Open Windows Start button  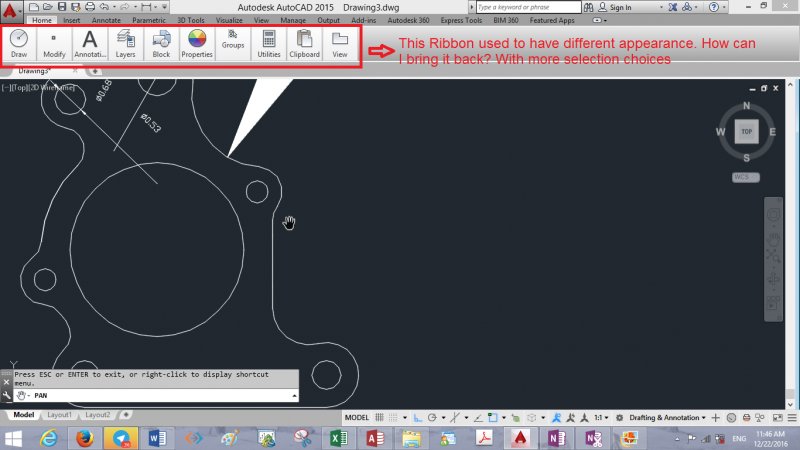pyautogui.click(x=13, y=438)
